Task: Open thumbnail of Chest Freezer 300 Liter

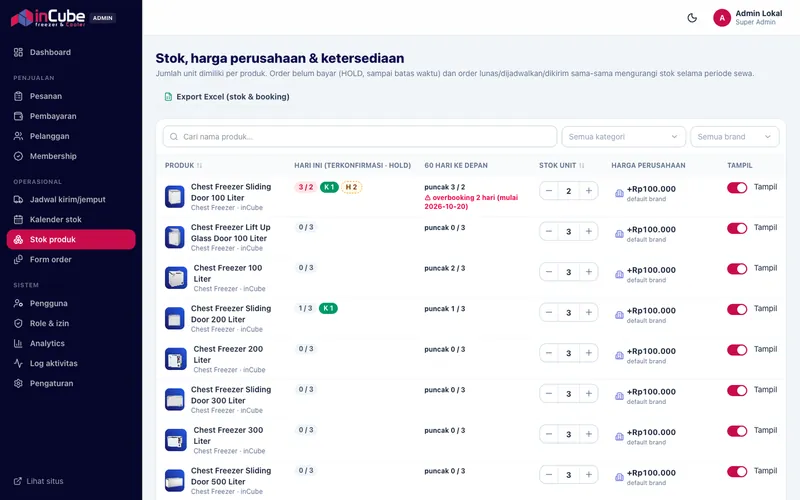Action: pos(176,440)
